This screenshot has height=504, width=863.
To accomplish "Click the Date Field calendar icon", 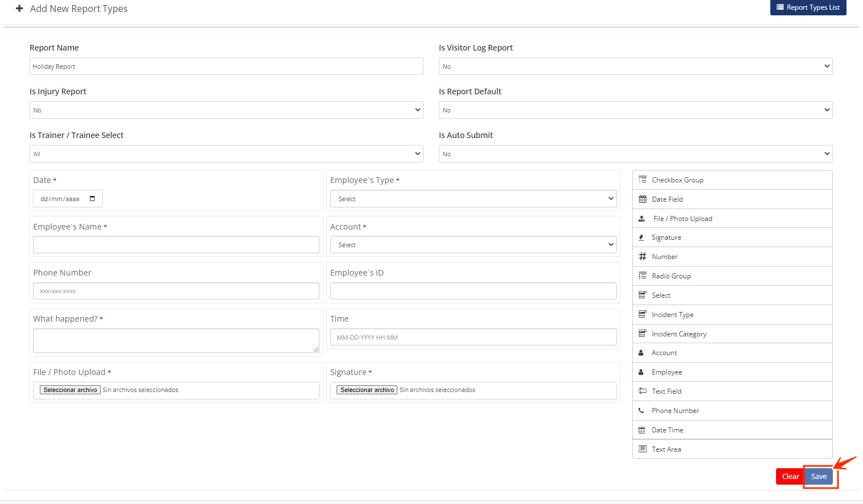I will click(642, 199).
